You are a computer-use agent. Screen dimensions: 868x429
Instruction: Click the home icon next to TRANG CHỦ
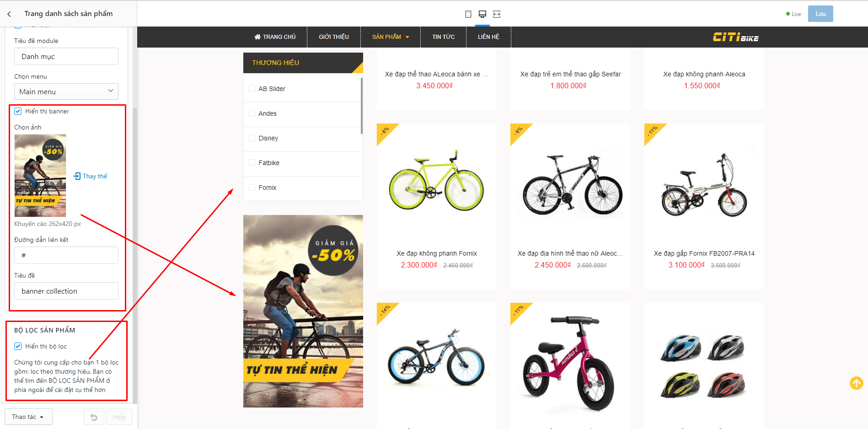(257, 37)
